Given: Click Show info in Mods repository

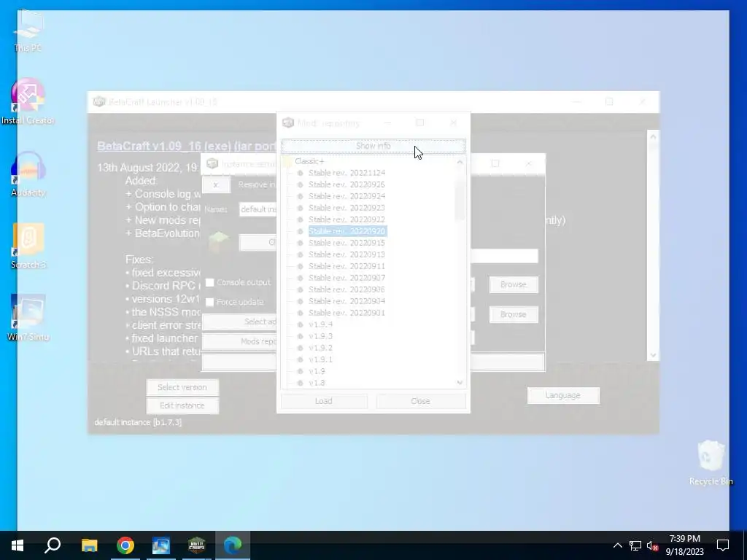Looking at the screenshot, I should coord(373,146).
